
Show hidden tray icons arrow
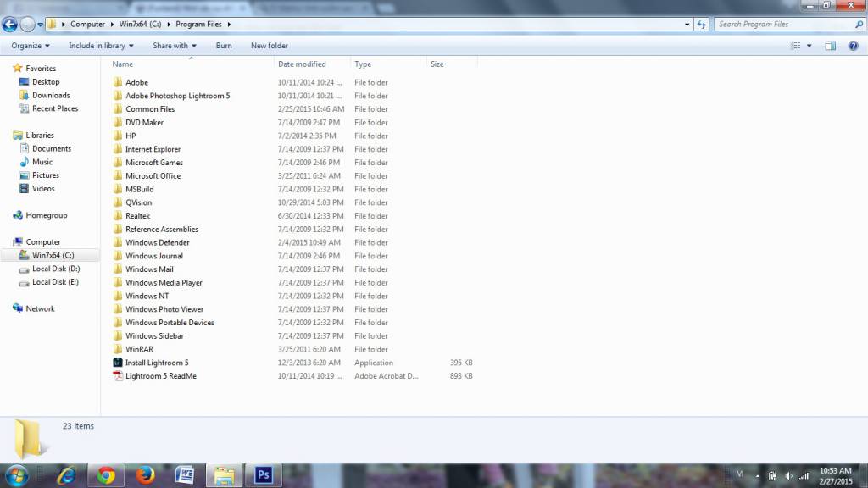pyautogui.click(x=757, y=476)
